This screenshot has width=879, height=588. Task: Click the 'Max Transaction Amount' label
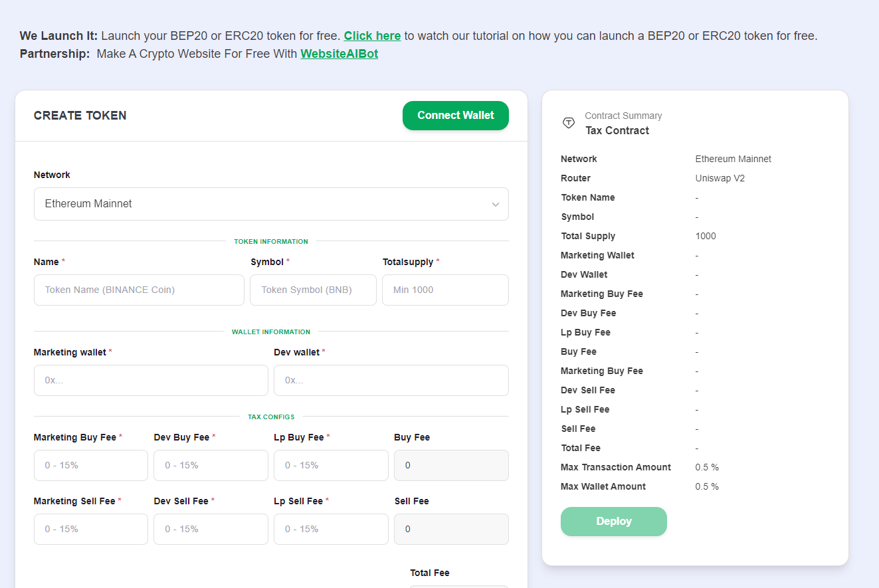pos(616,467)
